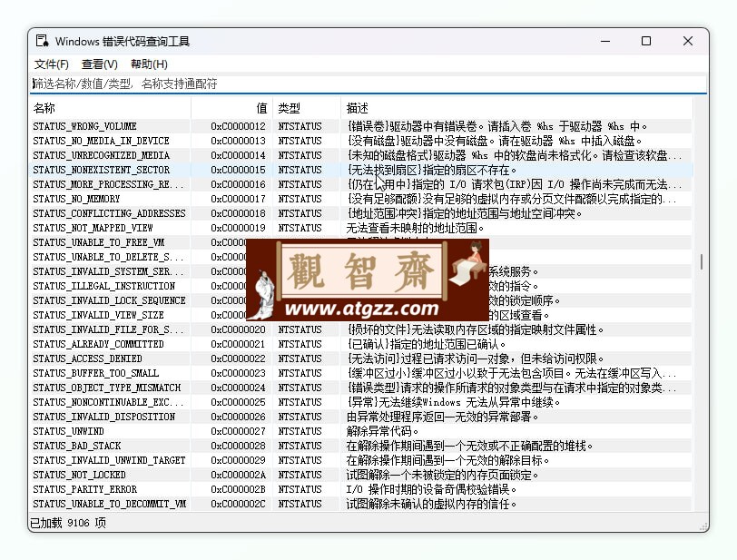Select row STATUS_ACCESS_DENIED
Image resolution: width=737 pixels, height=560 pixels.
(361, 359)
